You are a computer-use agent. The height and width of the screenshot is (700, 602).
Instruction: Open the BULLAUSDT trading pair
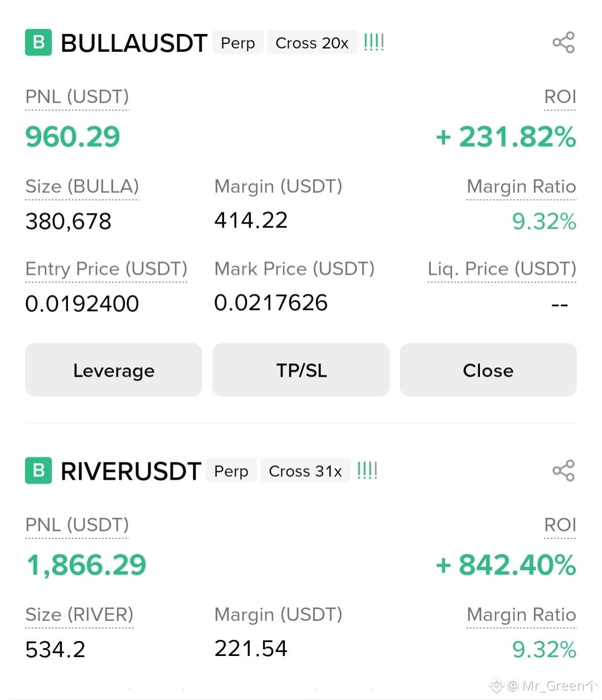coord(134,43)
